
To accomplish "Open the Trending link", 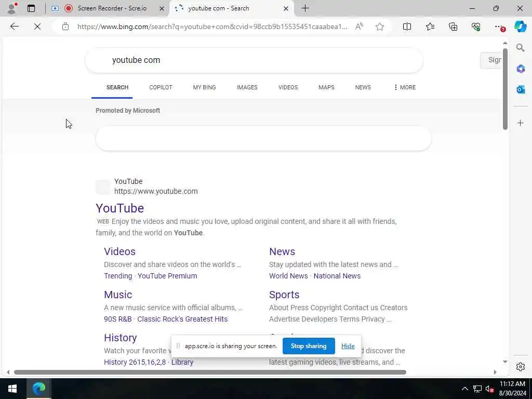I will [118, 276].
